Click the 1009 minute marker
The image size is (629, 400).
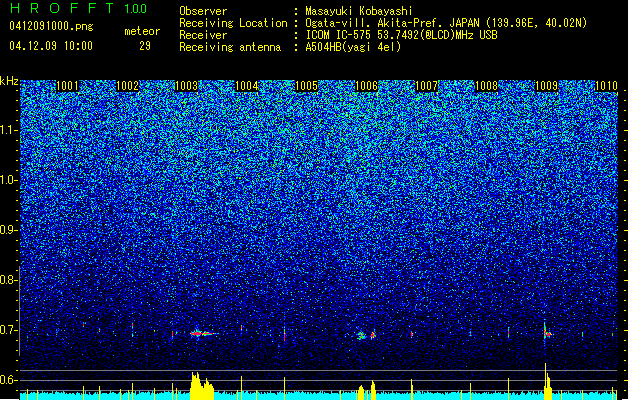point(546,86)
